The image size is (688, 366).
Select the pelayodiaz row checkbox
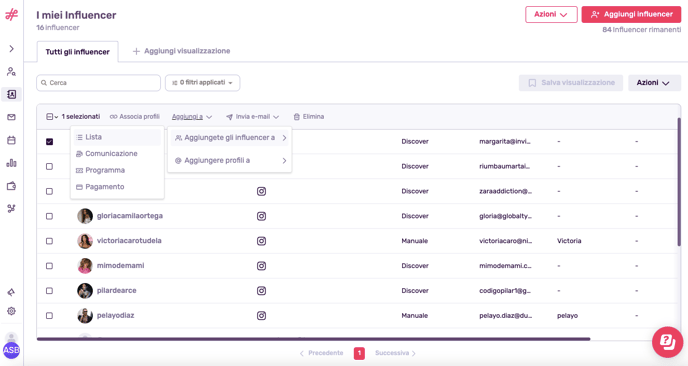pyautogui.click(x=50, y=316)
